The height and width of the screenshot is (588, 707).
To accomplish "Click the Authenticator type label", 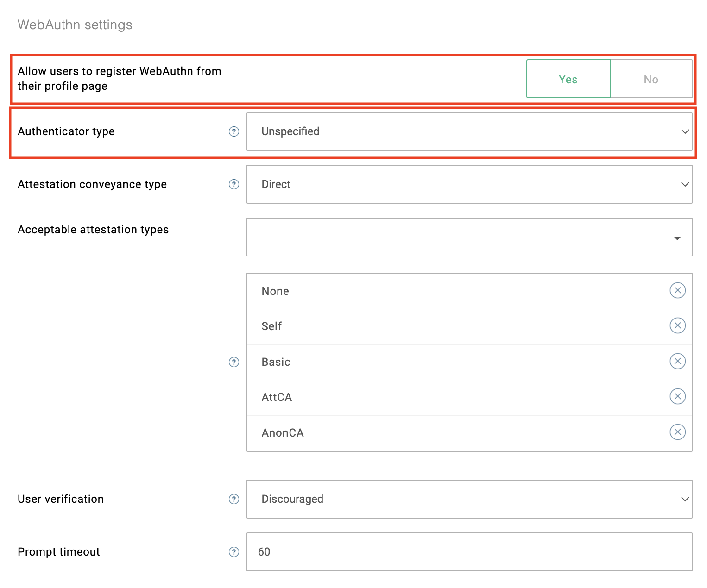I will (x=66, y=131).
